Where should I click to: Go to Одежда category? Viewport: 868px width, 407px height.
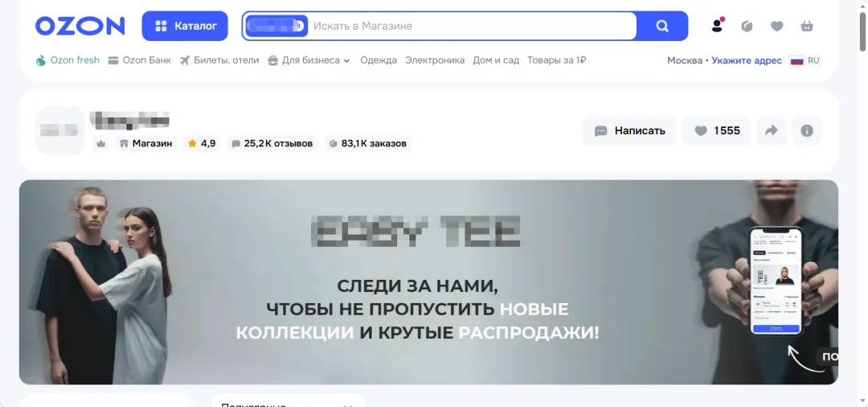[x=379, y=60]
